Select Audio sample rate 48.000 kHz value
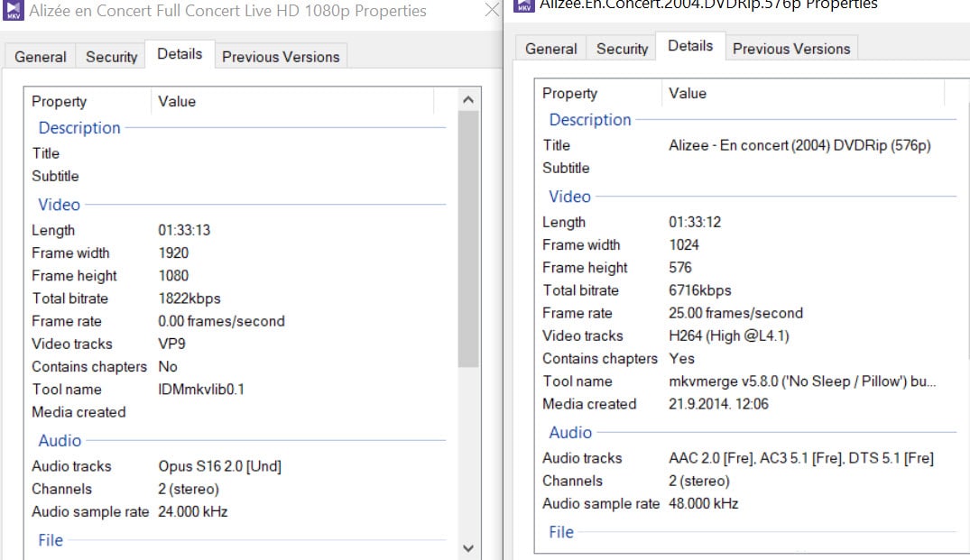 tap(704, 504)
